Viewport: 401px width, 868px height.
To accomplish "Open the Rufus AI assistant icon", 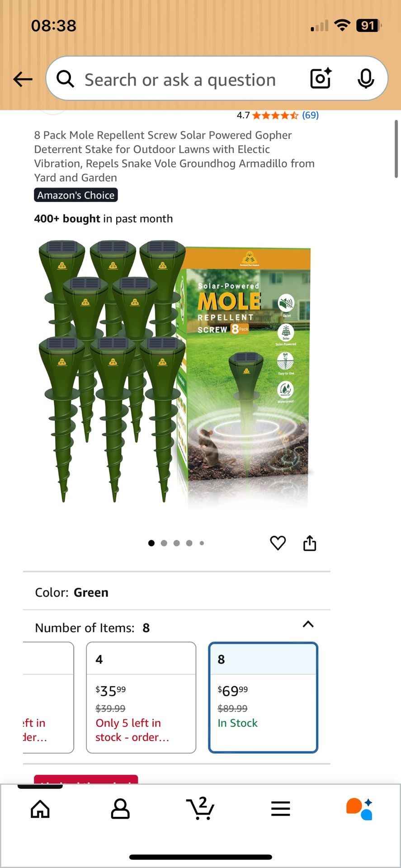I will click(360, 809).
